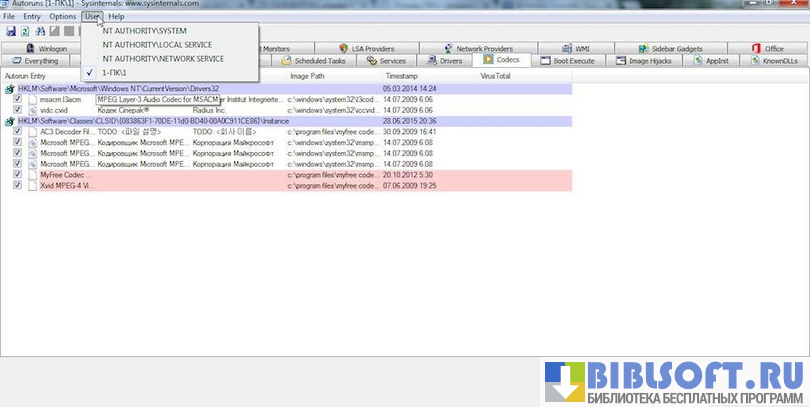Click the VirusTotal column header
The height and width of the screenshot is (407, 810).
[495, 76]
